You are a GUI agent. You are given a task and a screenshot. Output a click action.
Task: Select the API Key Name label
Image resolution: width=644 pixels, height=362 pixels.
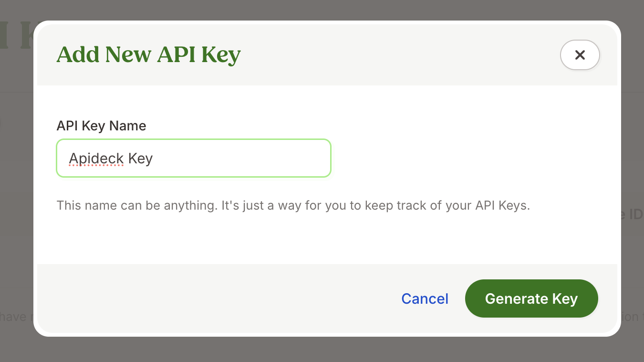pyautogui.click(x=101, y=126)
